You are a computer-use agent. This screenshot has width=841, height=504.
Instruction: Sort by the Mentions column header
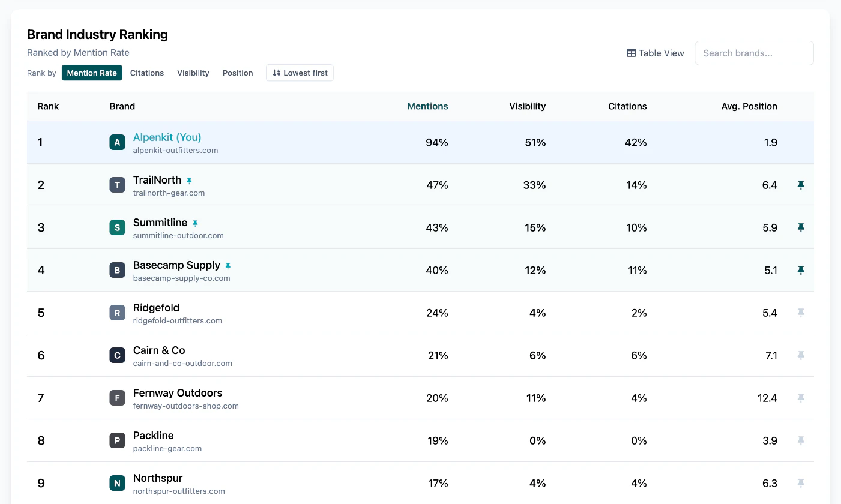point(428,106)
